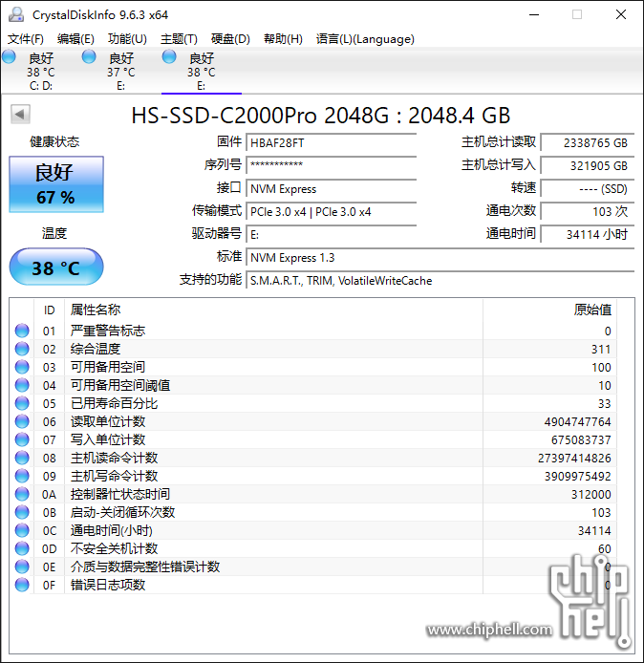The image size is (644, 663).
Task: Click the 通电时间 value 34114 小时
Action: 588,234
